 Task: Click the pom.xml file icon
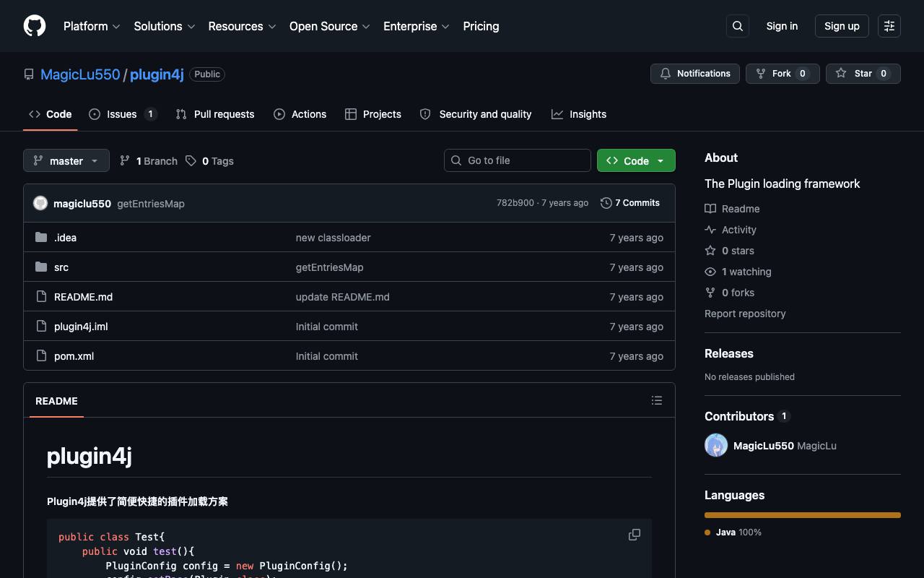point(41,355)
